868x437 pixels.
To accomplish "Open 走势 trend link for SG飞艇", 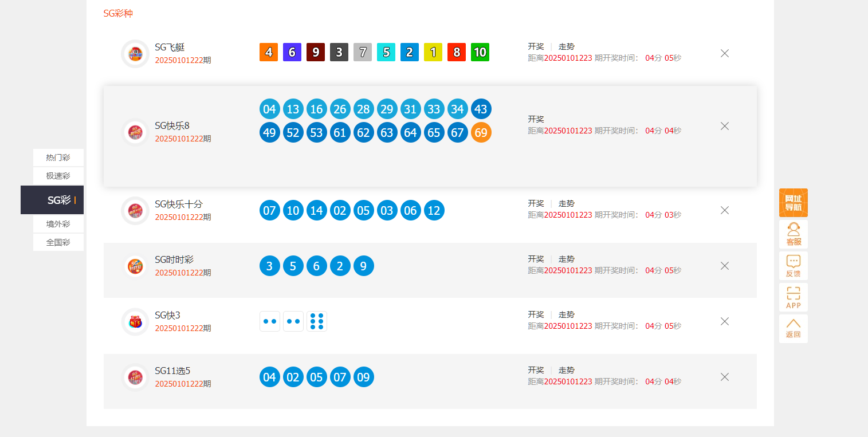I will click(x=566, y=46).
